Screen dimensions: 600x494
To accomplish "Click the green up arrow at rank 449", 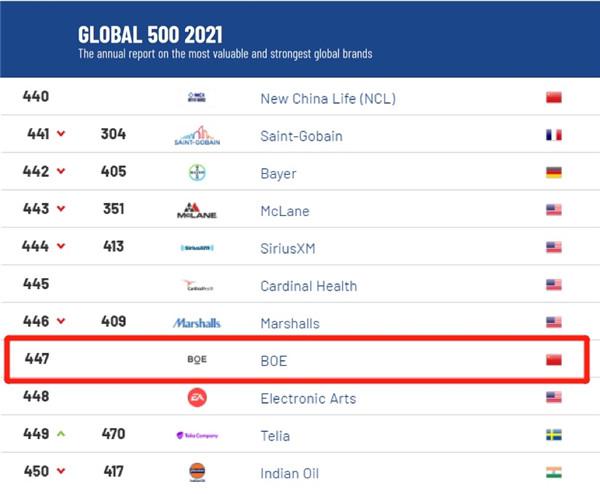I will pos(62,435).
